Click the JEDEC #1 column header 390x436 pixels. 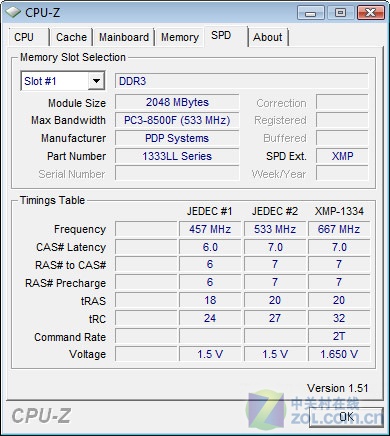pos(209,211)
